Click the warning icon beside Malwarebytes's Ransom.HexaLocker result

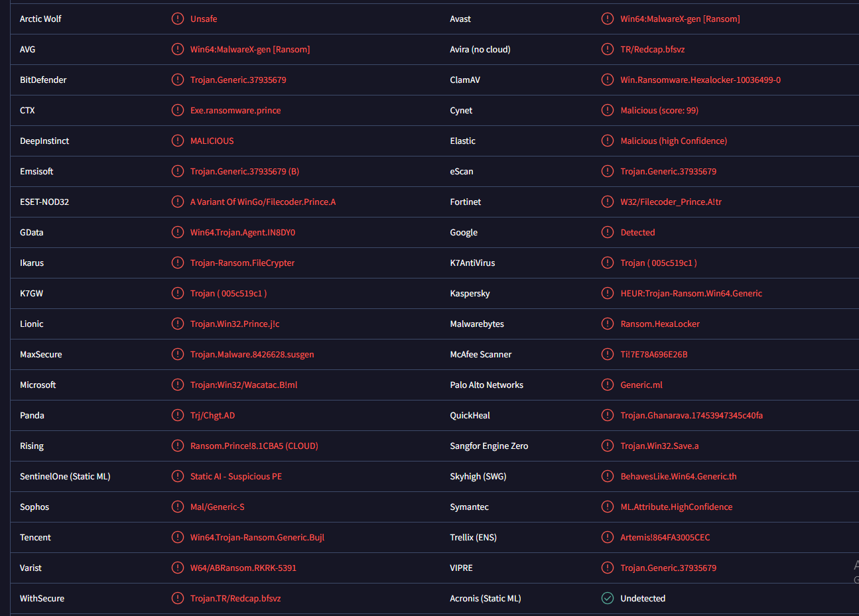coord(608,324)
